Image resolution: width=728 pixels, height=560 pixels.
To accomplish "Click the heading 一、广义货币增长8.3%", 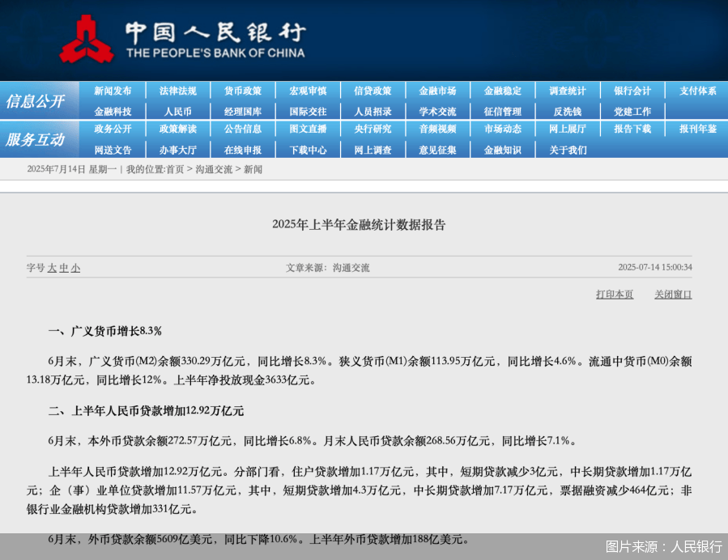I will click(105, 331).
